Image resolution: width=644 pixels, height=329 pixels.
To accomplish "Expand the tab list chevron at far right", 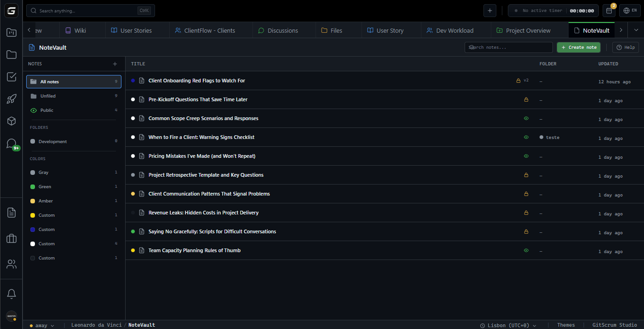I will coord(636,30).
